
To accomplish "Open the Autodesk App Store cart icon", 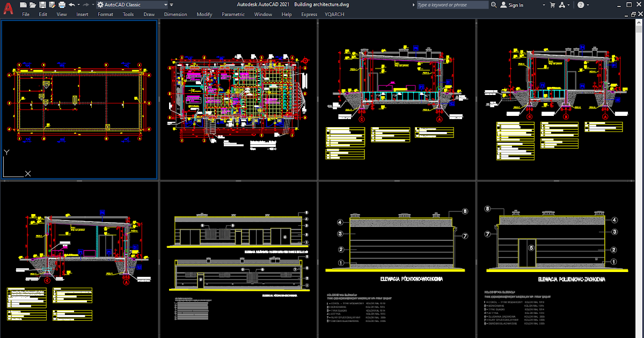I will [x=552, y=4].
